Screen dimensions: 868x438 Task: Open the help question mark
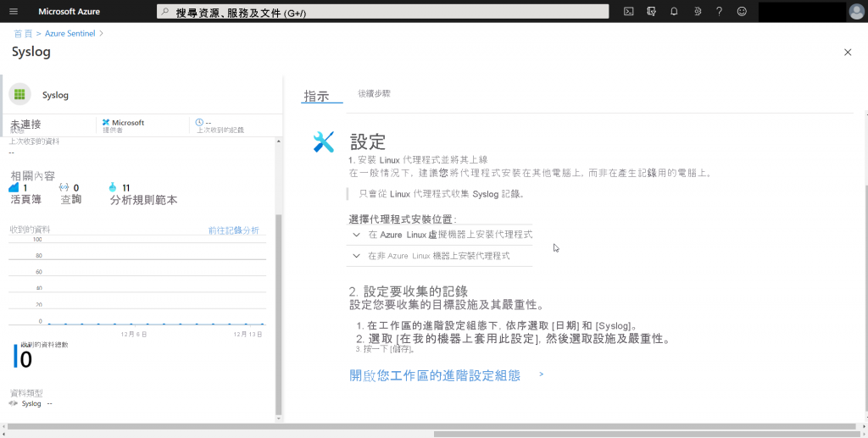[x=719, y=11]
